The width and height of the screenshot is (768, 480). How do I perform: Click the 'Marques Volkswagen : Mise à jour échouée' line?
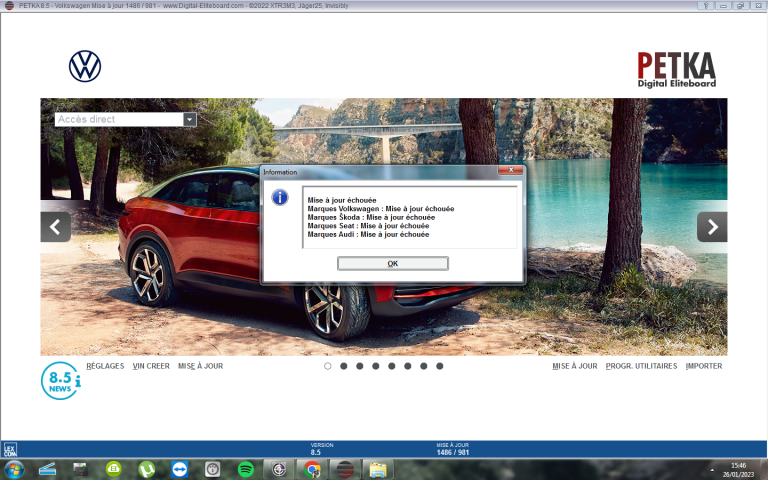click(x=381, y=209)
